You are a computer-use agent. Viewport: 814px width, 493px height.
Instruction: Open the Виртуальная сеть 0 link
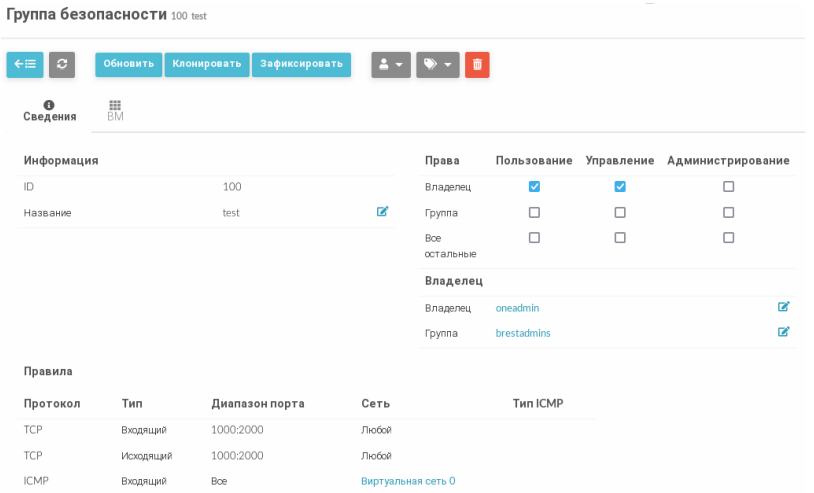tap(408, 481)
